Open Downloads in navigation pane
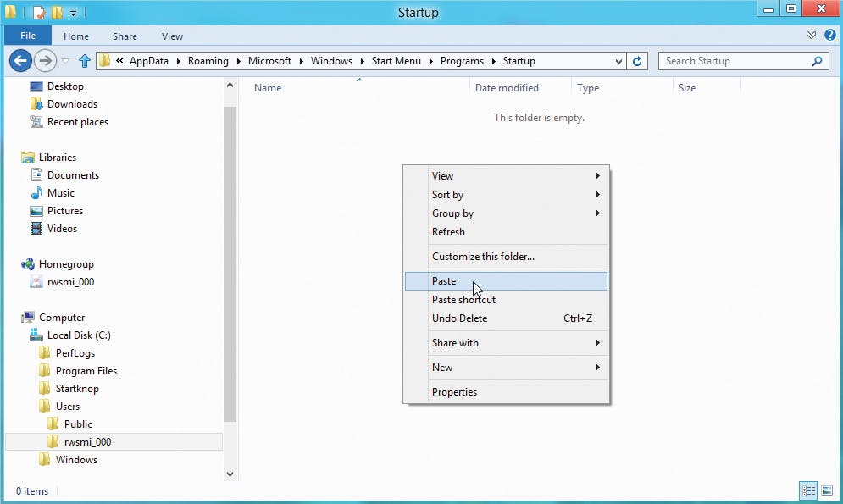 72,103
